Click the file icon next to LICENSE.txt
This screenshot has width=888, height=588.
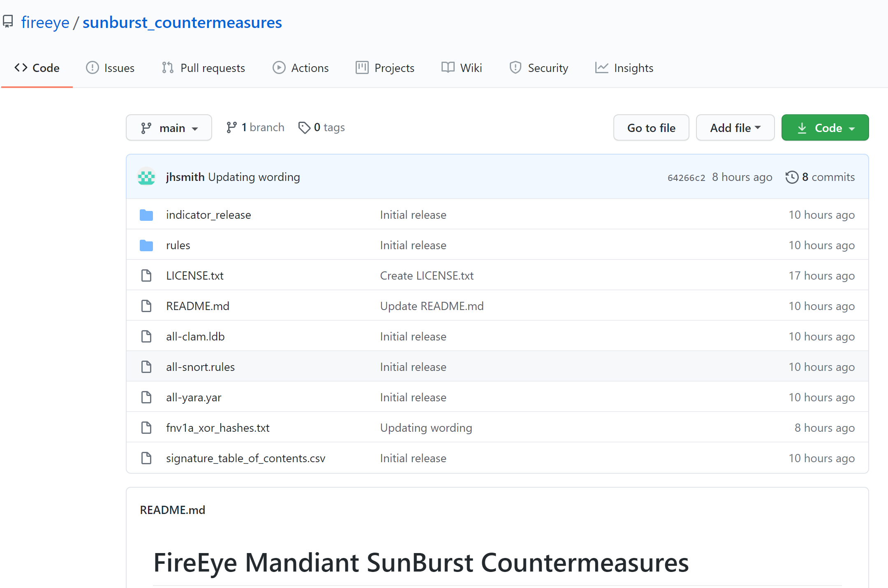pyautogui.click(x=146, y=275)
